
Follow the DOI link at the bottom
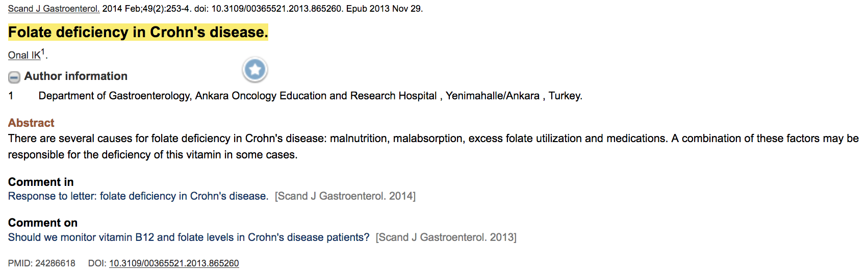[x=174, y=263]
